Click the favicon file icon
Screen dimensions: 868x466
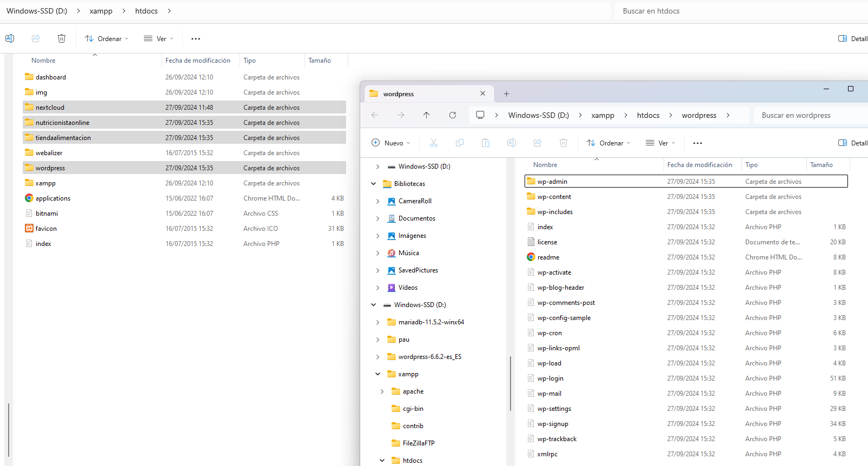[x=29, y=229]
